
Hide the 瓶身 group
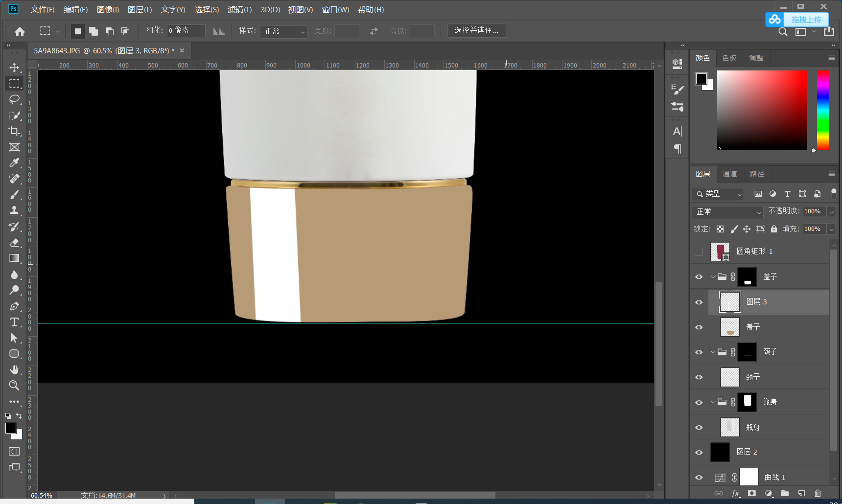[699, 402]
